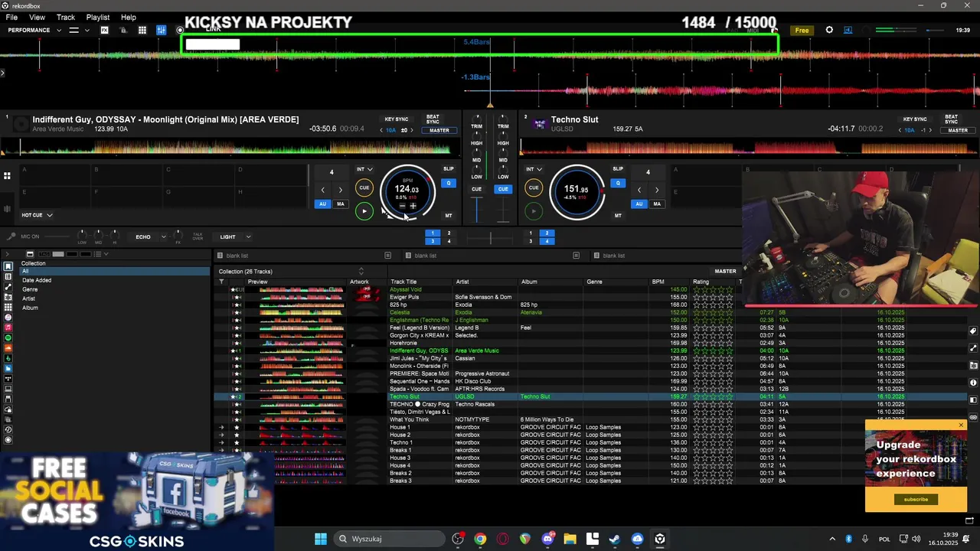Image resolution: width=980 pixels, height=551 pixels.
Task: Click MASTER button on deck 2
Action: click(958, 130)
